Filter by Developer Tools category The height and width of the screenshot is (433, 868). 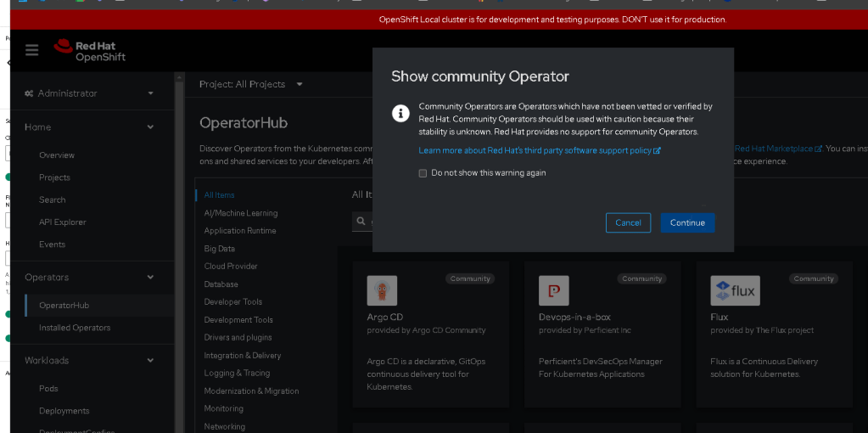[x=233, y=301]
